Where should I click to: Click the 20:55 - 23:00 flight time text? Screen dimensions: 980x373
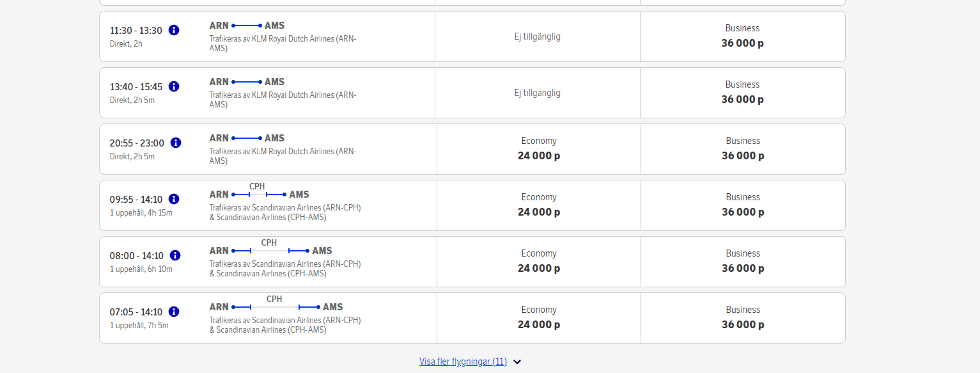137,143
